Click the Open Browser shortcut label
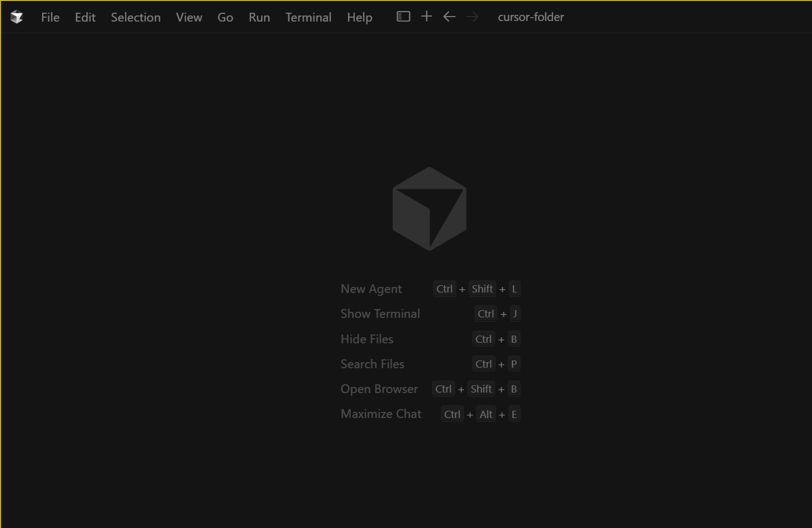Screen dimensions: 812x528 pos(379,389)
